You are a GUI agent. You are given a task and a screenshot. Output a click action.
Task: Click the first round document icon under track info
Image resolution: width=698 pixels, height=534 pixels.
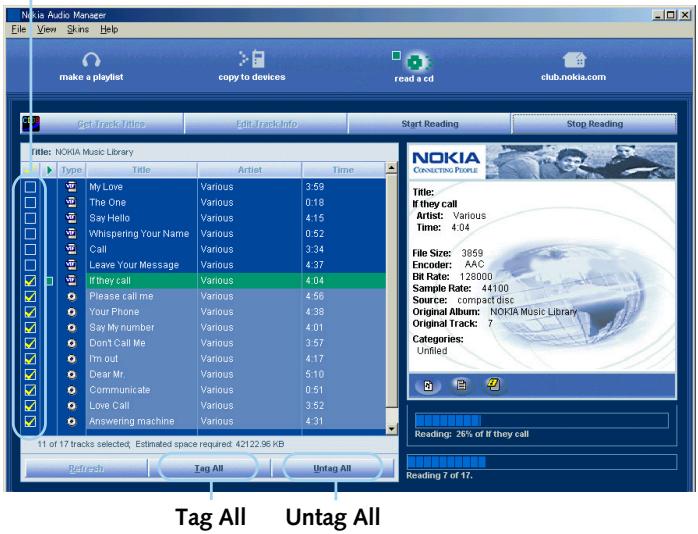pos(428,385)
